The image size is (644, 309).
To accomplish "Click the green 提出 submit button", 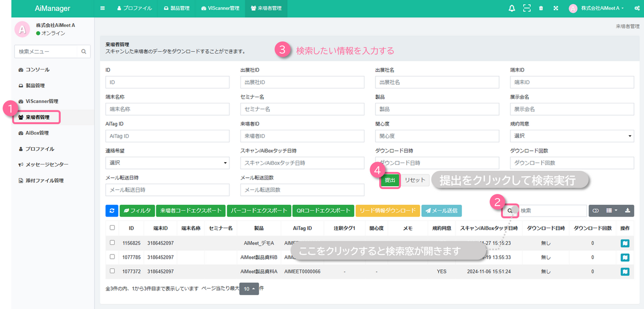I will pos(390,181).
